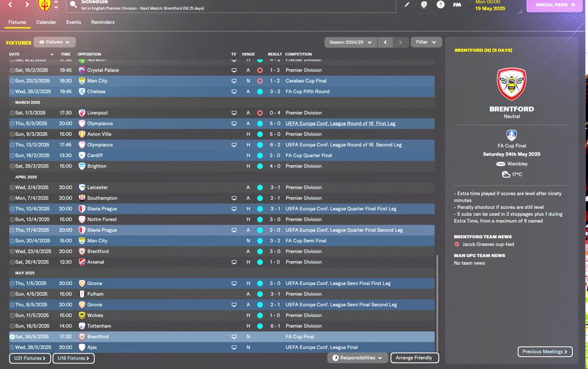
Task: Click the TV icon on the Crystal Palace row
Action: point(234,70)
